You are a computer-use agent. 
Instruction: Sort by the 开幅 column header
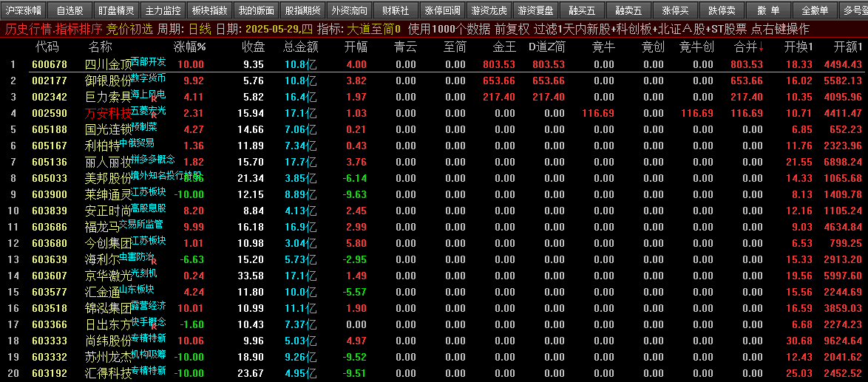tap(355, 47)
